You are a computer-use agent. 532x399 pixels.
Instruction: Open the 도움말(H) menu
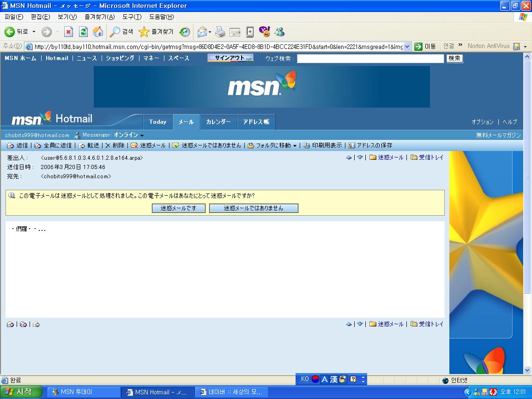coord(162,17)
